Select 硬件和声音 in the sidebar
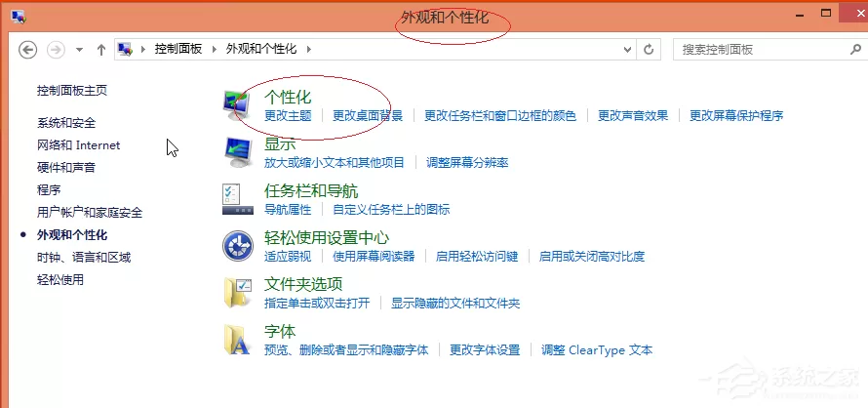The image size is (868, 408). click(x=66, y=168)
